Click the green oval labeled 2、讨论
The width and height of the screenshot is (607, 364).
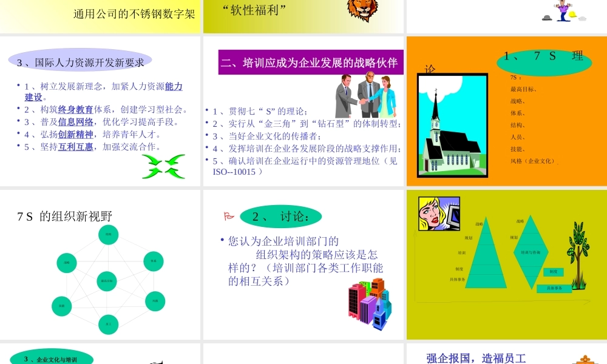281,216
